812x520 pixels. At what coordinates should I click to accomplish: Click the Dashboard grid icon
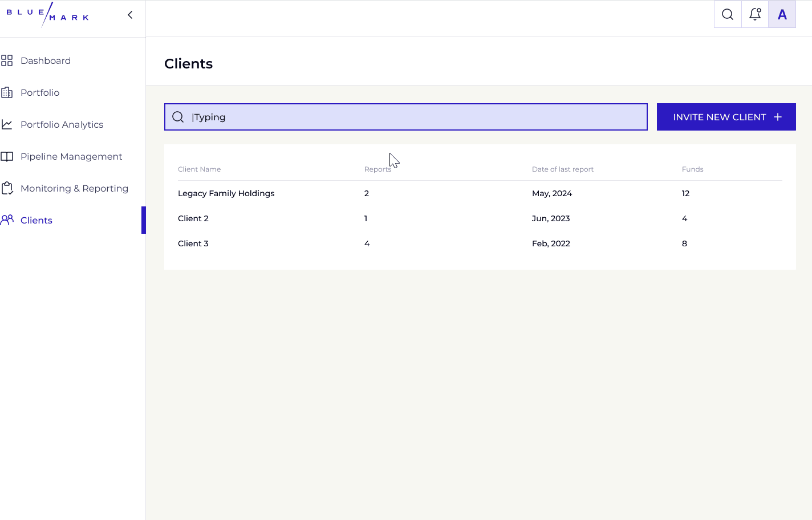click(7, 60)
